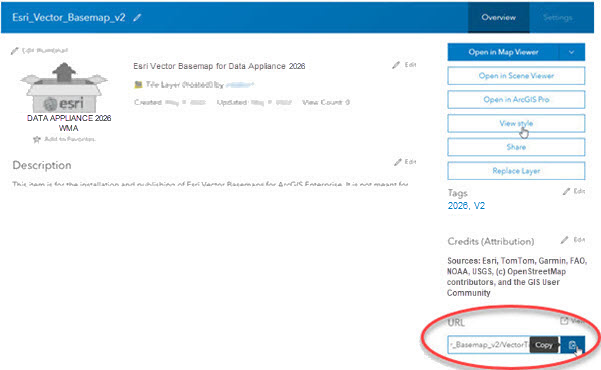Click the View style button
The image size is (601, 370).
(x=516, y=123)
